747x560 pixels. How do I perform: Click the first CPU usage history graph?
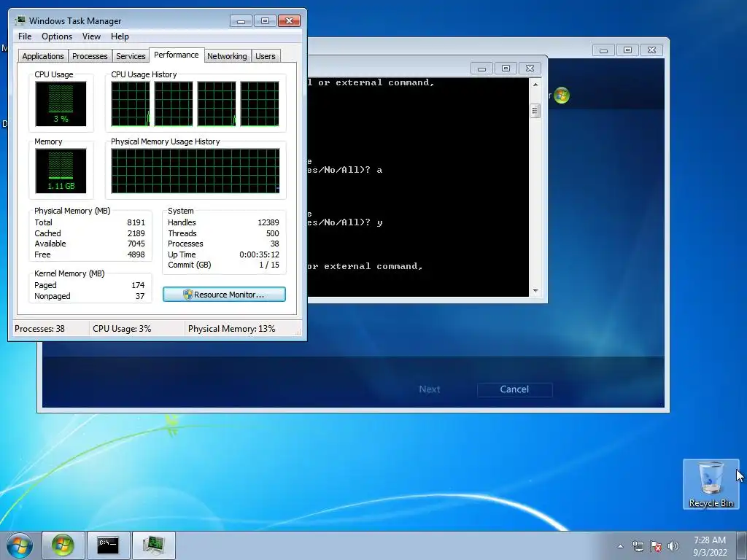click(x=131, y=104)
